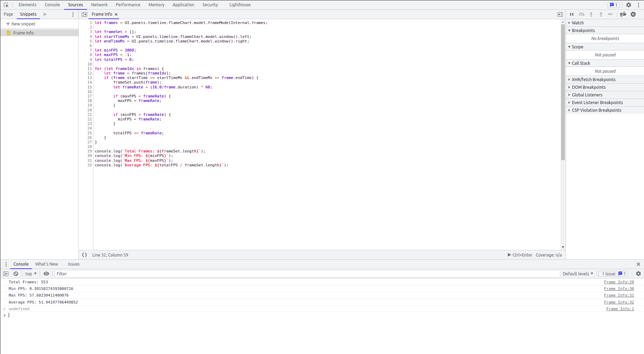
Task: Open the Memory panel
Action: click(156, 5)
